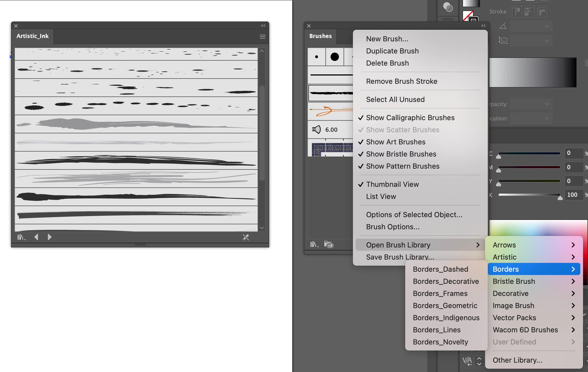
Task: Click the K color slider track
Action: [x=529, y=195]
